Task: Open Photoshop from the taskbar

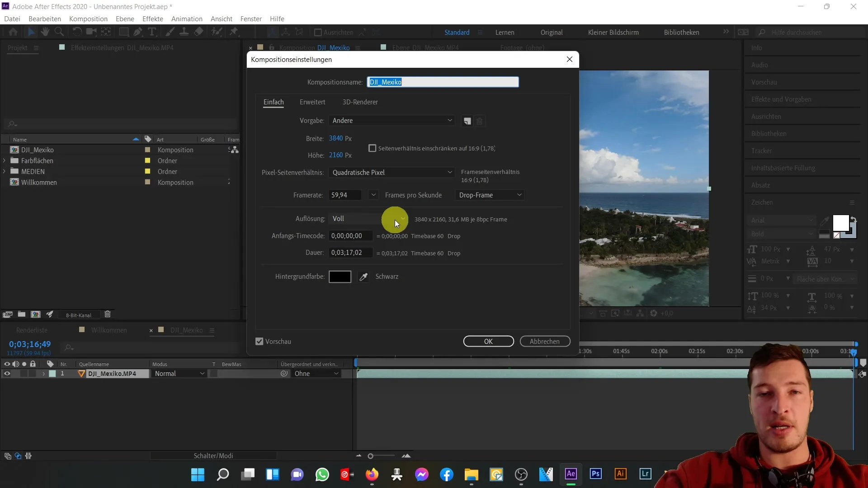Action: point(596,474)
